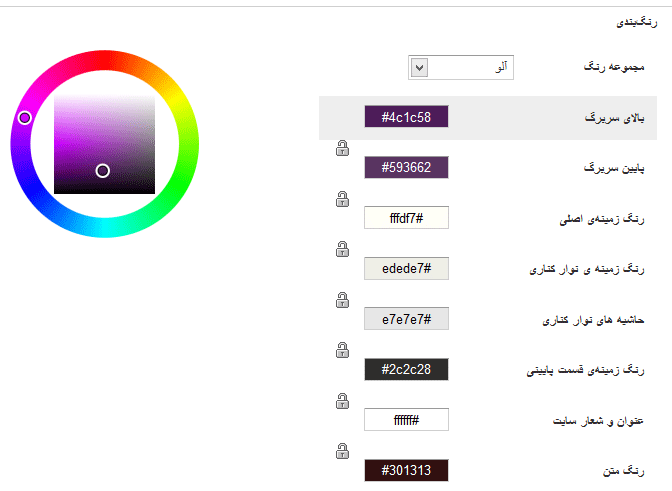
Task: Select the #e7e7e7 sidebar borders field
Action: pyautogui.click(x=406, y=319)
